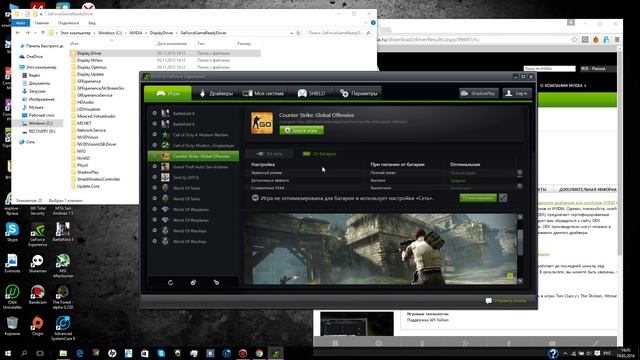Click the Explorer help question icon

(373, 23)
